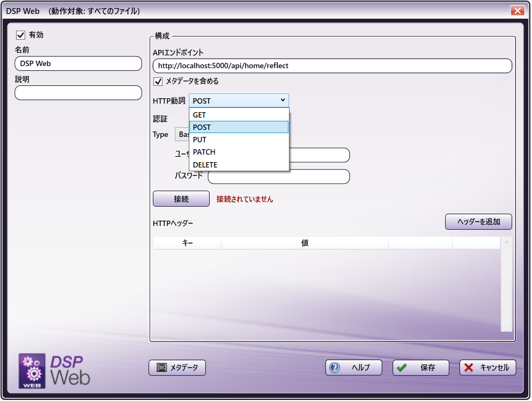Screen dimensions: 532x401
Task: Toggle メタデータを含める checkbox
Action: [x=158, y=82]
